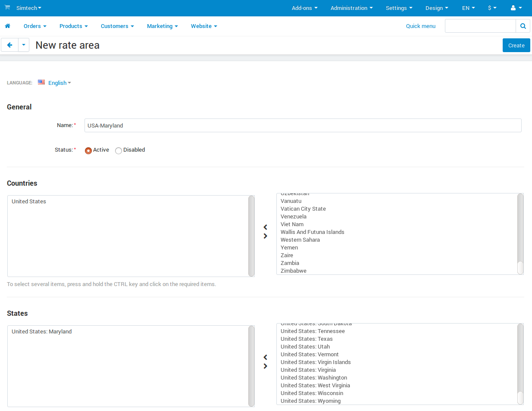Open the Add-ons menu
532x411 pixels.
click(x=304, y=8)
